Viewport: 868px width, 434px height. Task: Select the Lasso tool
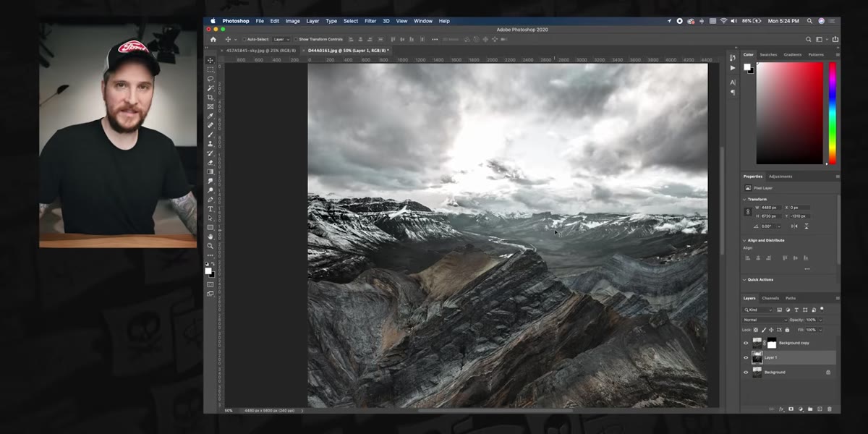[x=210, y=79]
